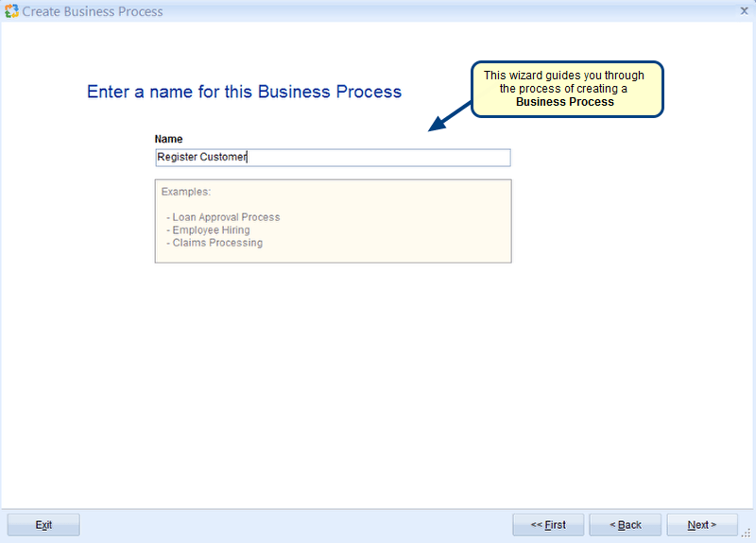Click the word 'Register' in the Name field
This screenshot has width=756, height=543.
177,158
